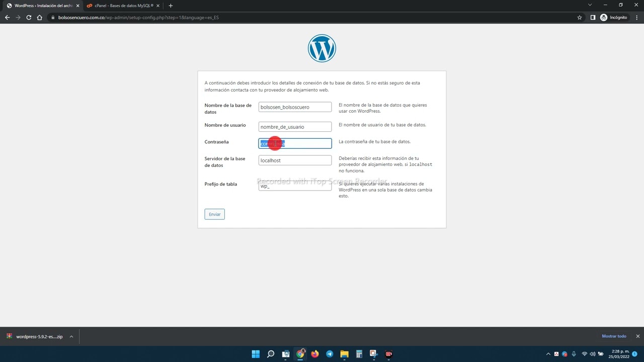Viewport: 644px width, 362px height.
Task: Click the Nombre de usuario input field
Action: 295,127
